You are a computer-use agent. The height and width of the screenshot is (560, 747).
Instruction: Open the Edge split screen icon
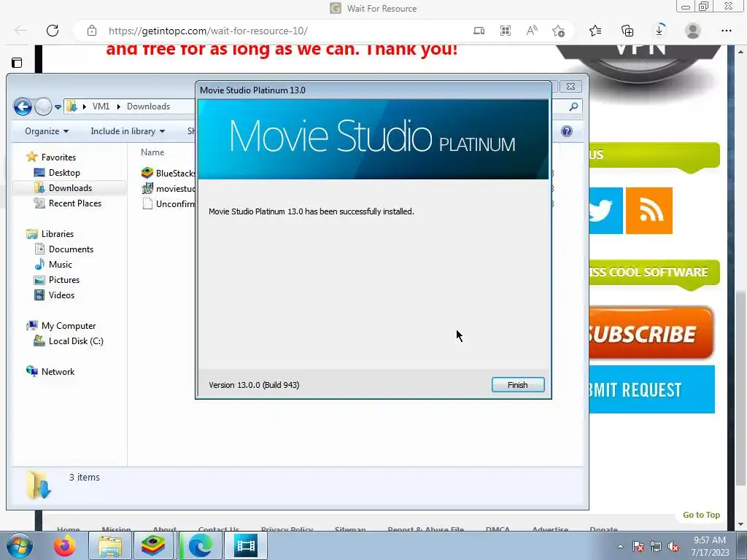pos(506,31)
